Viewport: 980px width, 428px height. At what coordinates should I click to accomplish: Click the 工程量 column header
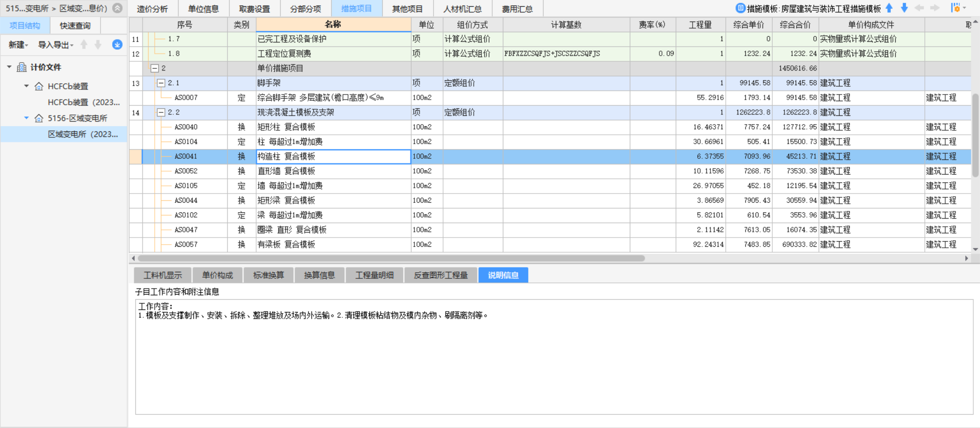pos(700,25)
